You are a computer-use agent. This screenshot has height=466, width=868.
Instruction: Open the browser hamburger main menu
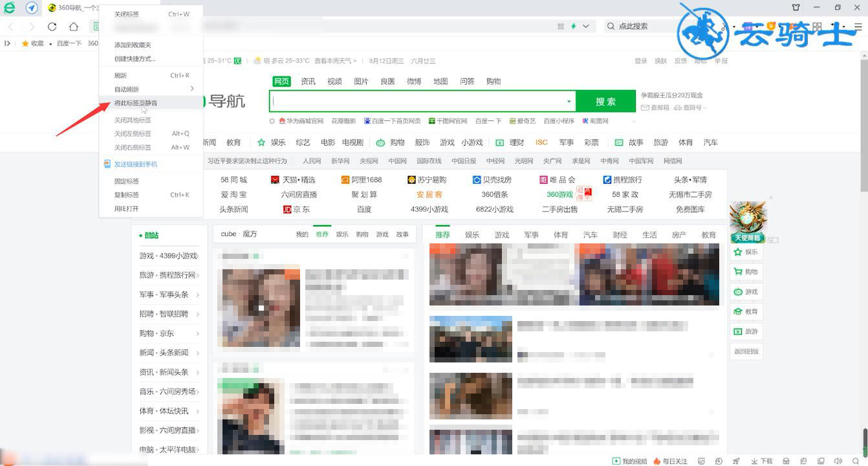tap(860, 27)
